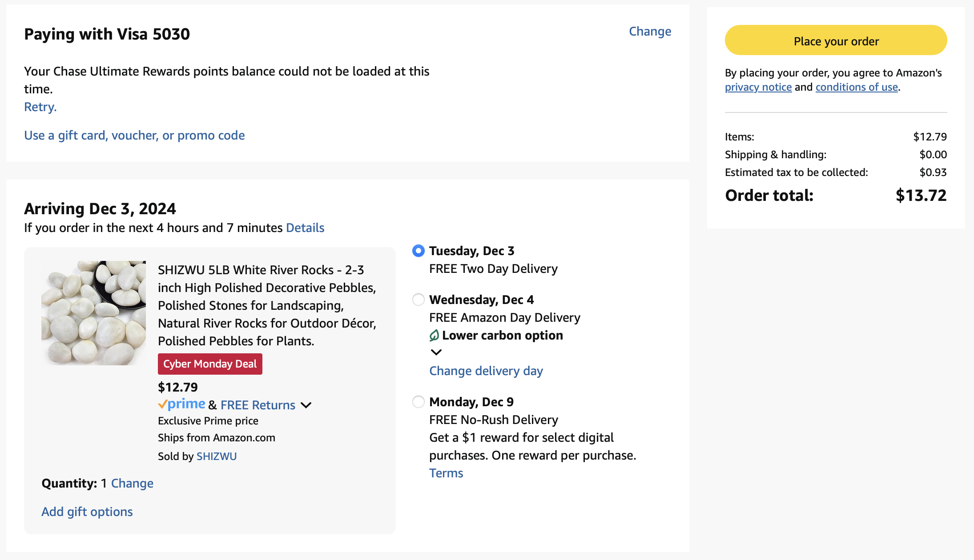
Task: Click the Cyber Monday Deal badge
Action: tap(210, 364)
